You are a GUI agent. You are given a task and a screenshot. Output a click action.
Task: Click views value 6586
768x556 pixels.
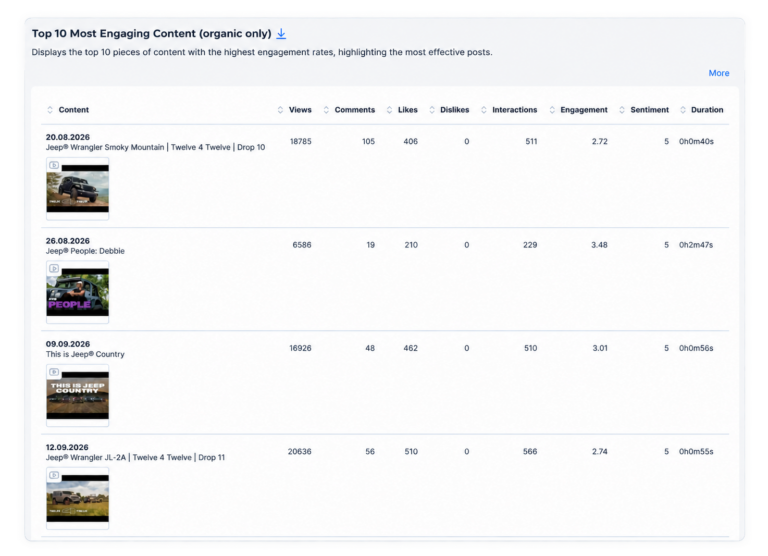(302, 245)
